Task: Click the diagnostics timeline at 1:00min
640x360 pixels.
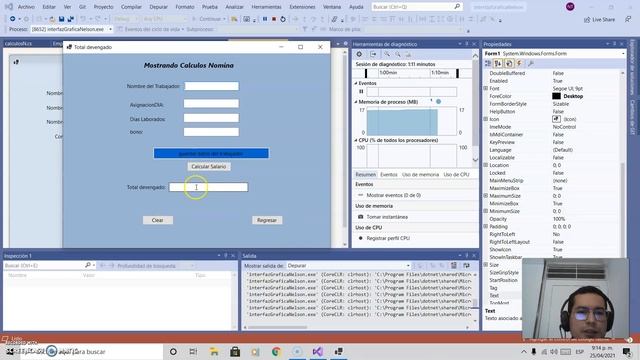Action: pyautogui.click(x=388, y=73)
